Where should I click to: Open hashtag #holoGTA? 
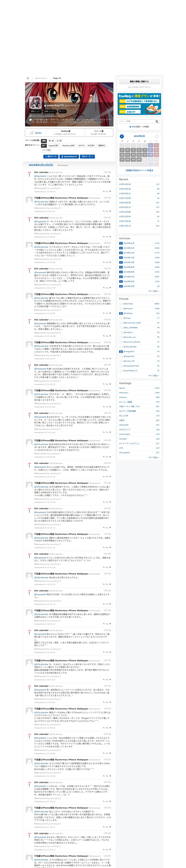point(124,425)
